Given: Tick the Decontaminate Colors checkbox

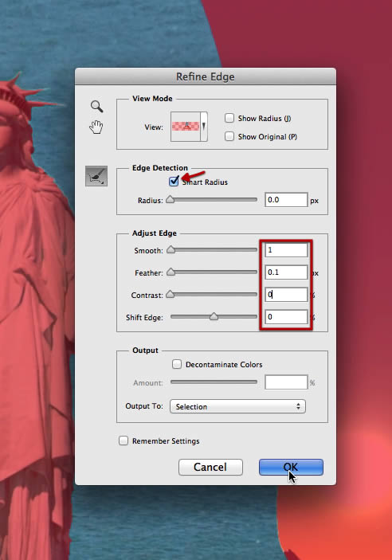Looking at the screenshot, I should pyautogui.click(x=177, y=364).
